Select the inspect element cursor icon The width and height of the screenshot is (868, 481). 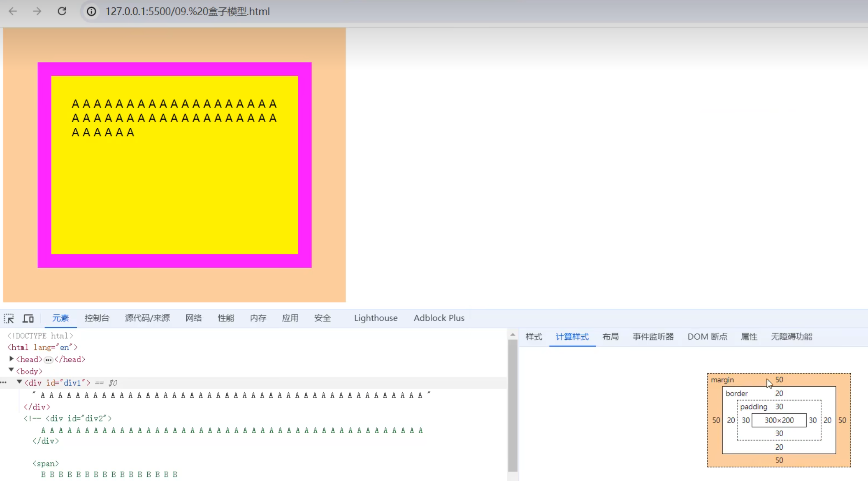pos(9,318)
